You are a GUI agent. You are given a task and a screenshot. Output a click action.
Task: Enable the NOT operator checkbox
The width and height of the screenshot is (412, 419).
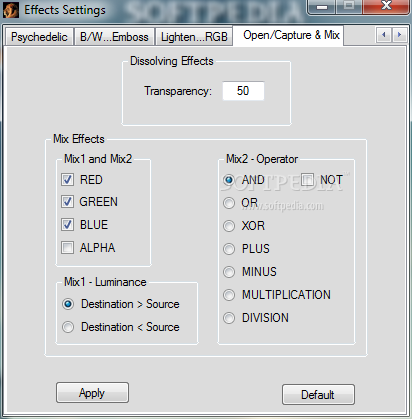pyautogui.click(x=307, y=179)
